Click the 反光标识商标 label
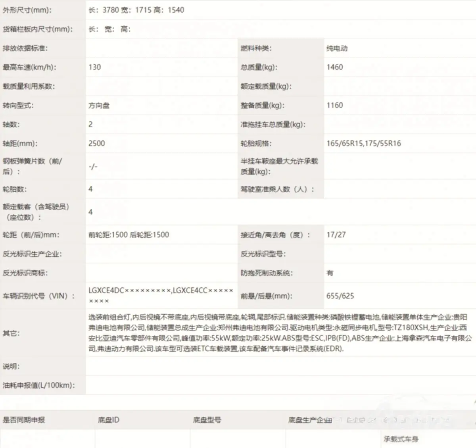476x448 pixels. (25, 273)
